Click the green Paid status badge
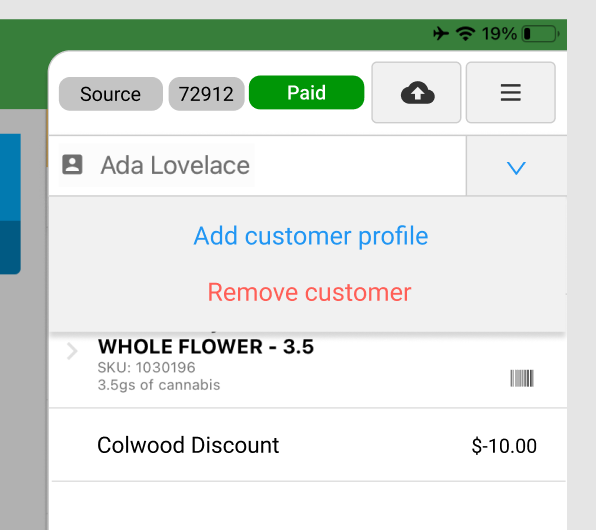 click(x=306, y=92)
